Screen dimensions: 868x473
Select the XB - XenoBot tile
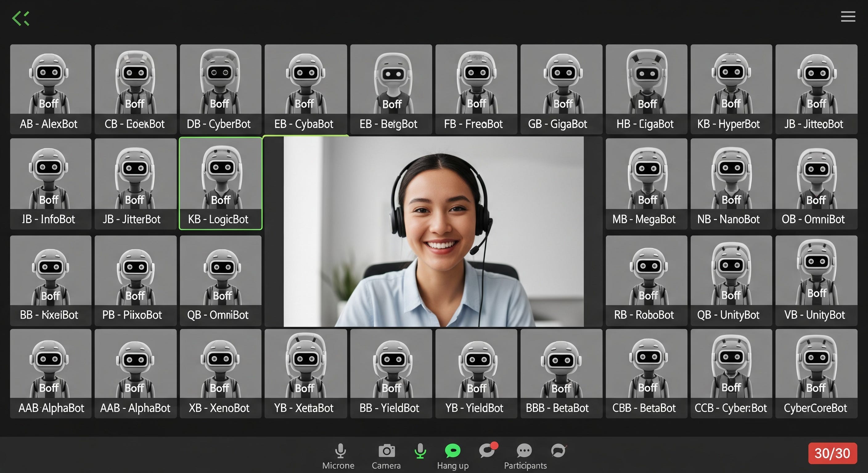220,374
